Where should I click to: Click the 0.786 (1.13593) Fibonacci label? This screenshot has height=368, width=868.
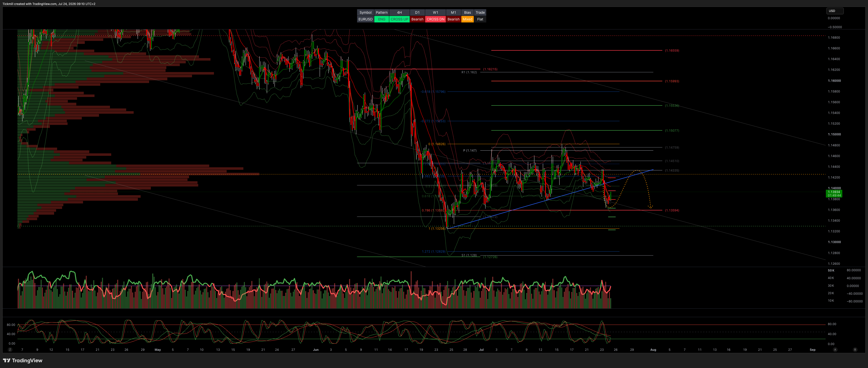pyautogui.click(x=433, y=210)
